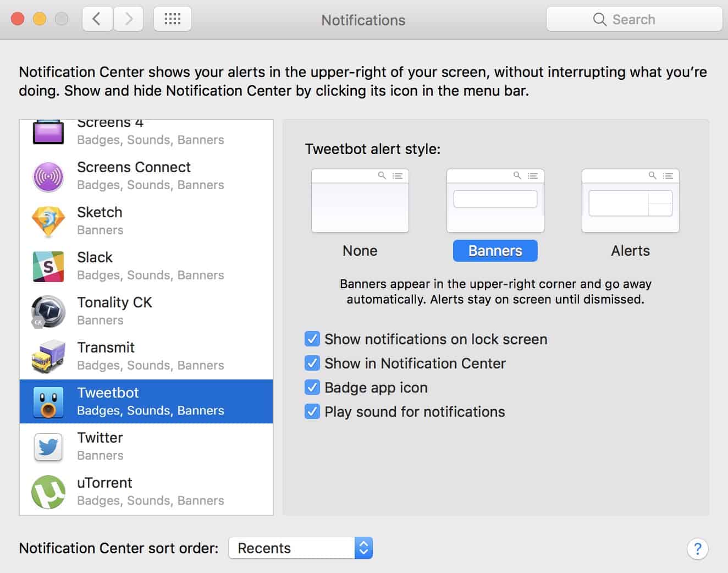Click the yellow minimize window button
Image resolution: width=728 pixels, height=573 pixels.
pyautogui.click(x=40, y=19)
